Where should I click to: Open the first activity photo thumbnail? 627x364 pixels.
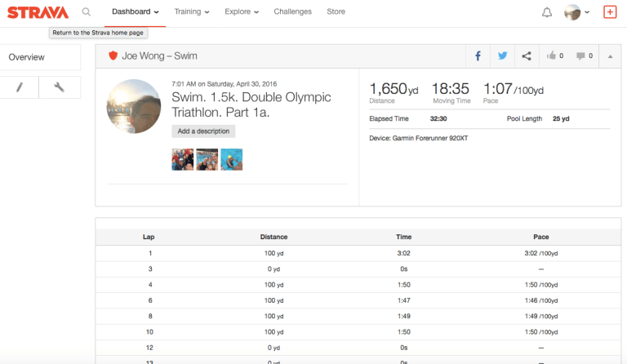[x=182, y=159]
